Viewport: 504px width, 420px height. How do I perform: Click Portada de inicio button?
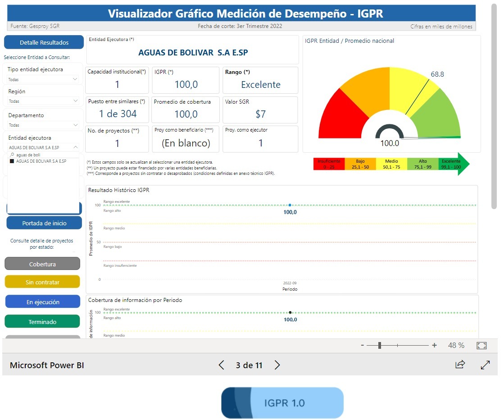pos(44,223)
